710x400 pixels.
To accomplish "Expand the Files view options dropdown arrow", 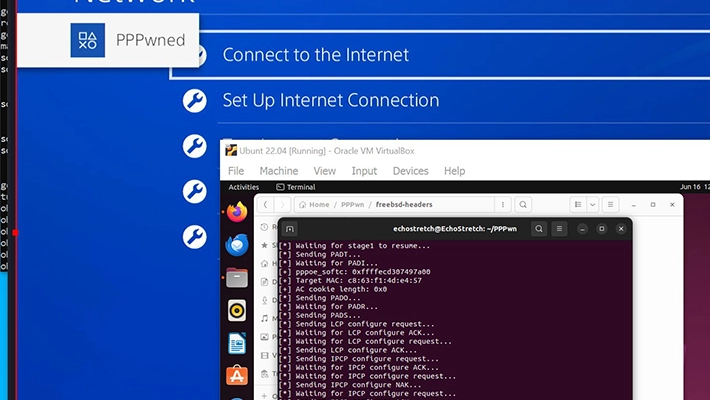I will [x=593, y=204].
